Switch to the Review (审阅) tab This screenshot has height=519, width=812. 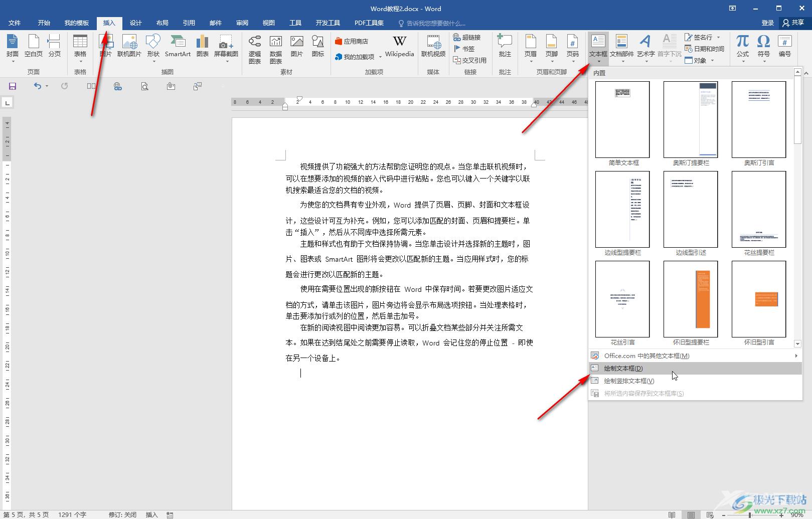(x=242, y=23)
